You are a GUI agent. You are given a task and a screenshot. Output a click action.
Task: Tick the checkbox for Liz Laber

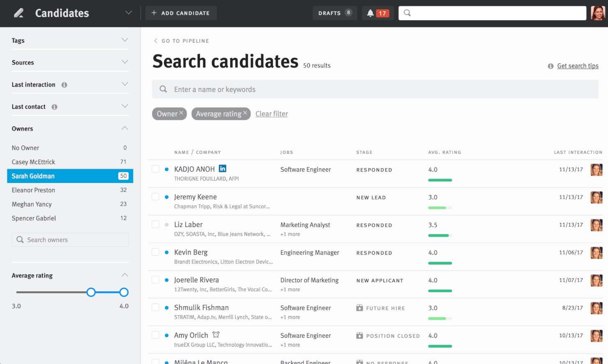pos(155,224)
